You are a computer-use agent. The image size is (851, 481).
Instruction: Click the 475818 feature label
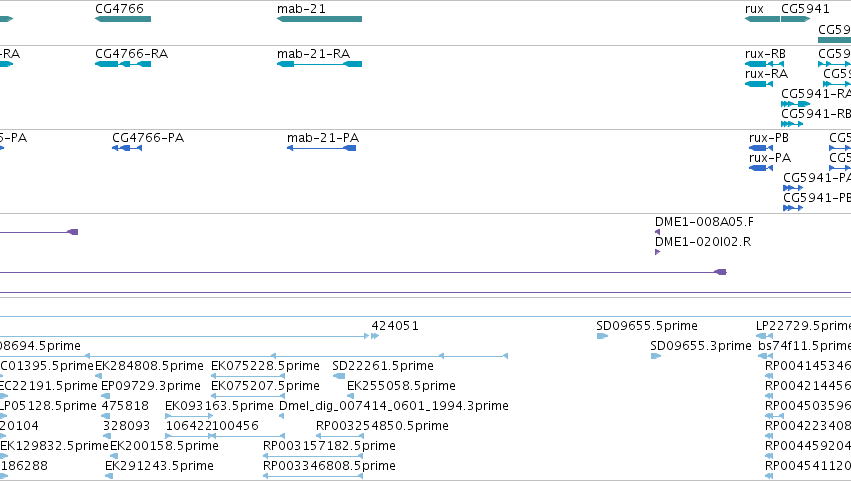(x=125, y=407)
